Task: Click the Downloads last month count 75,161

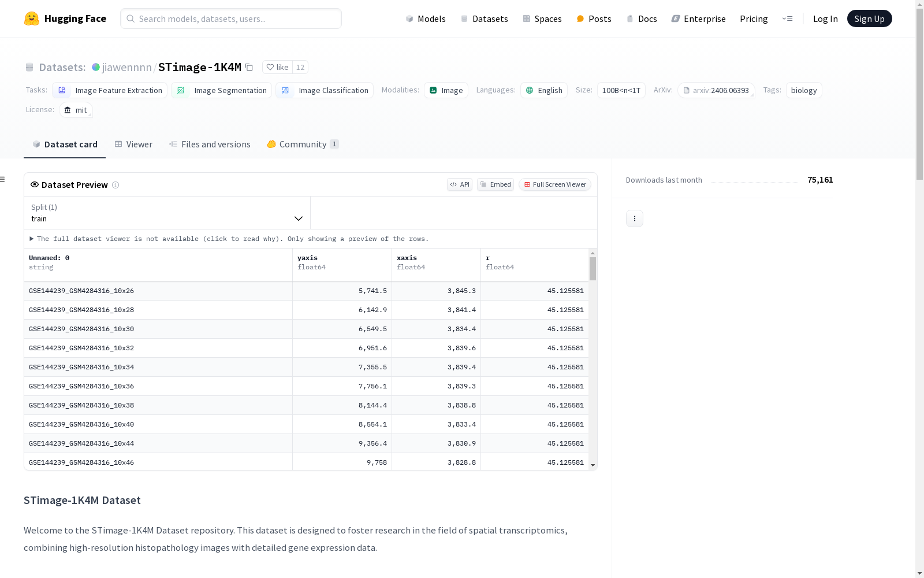Action: click(820, 180)
